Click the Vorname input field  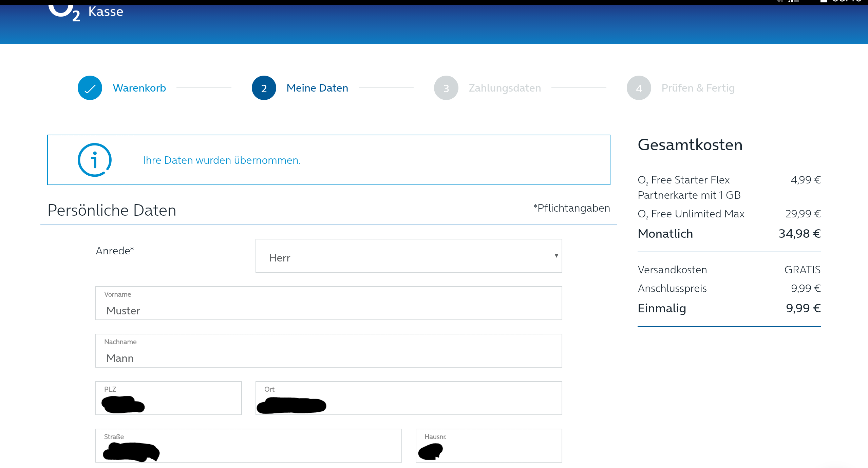(328, 303)
